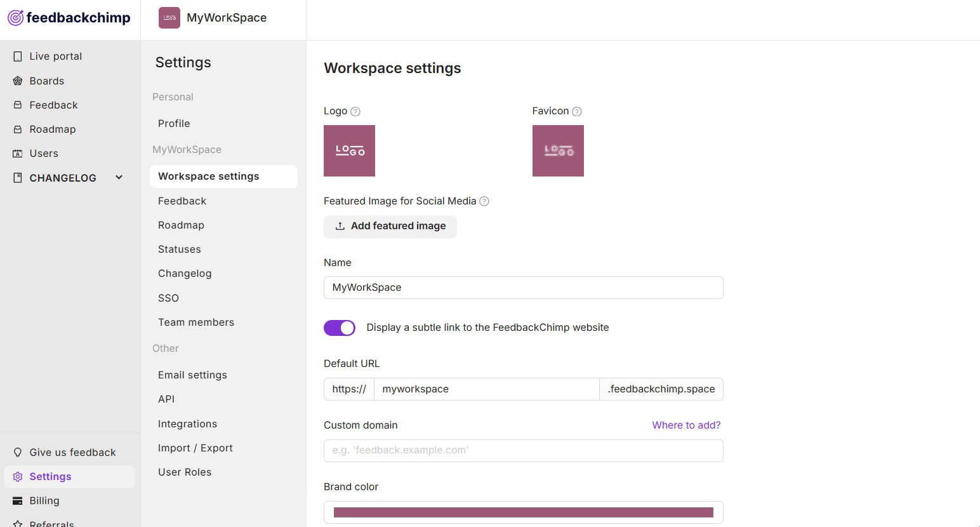Click the feedbackchimp wordmark
Screen dimensions: 980x527
79,18
